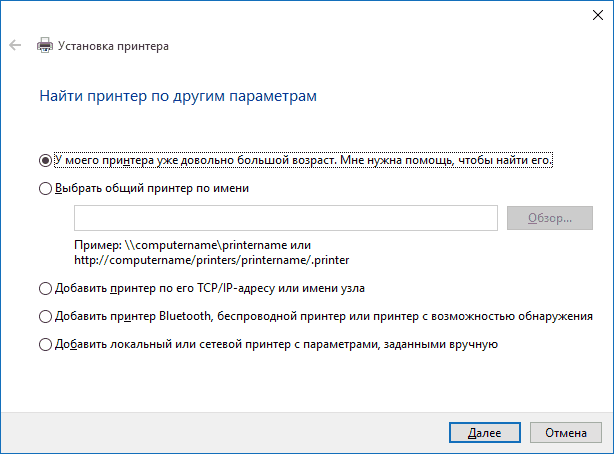
Task: Click the 'Установка принтера' window title text
Action: pos(113,46)
